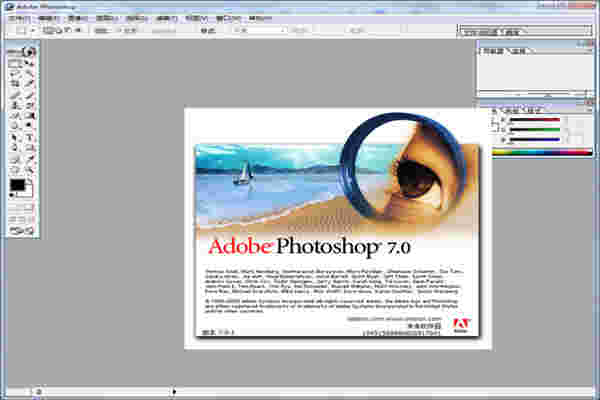The width and height of the screenshot is (600, 400).
Task: Select the Rectangle shape tool
Action: (29, 147)
